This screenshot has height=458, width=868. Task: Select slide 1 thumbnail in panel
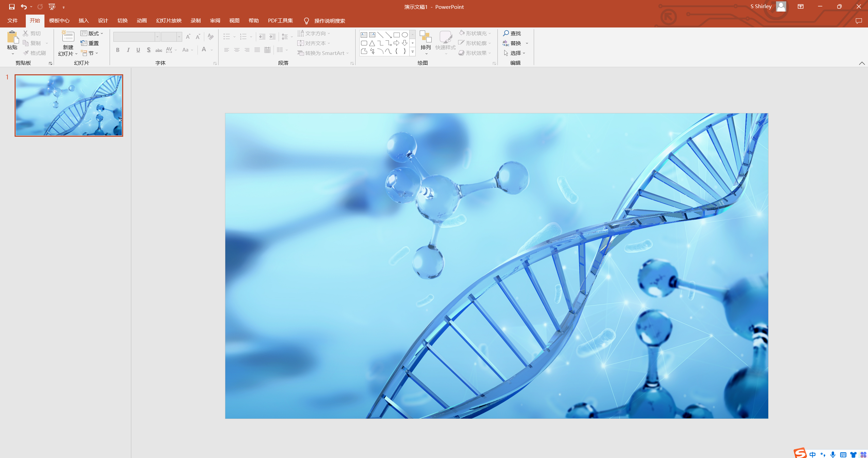(69, 106)
